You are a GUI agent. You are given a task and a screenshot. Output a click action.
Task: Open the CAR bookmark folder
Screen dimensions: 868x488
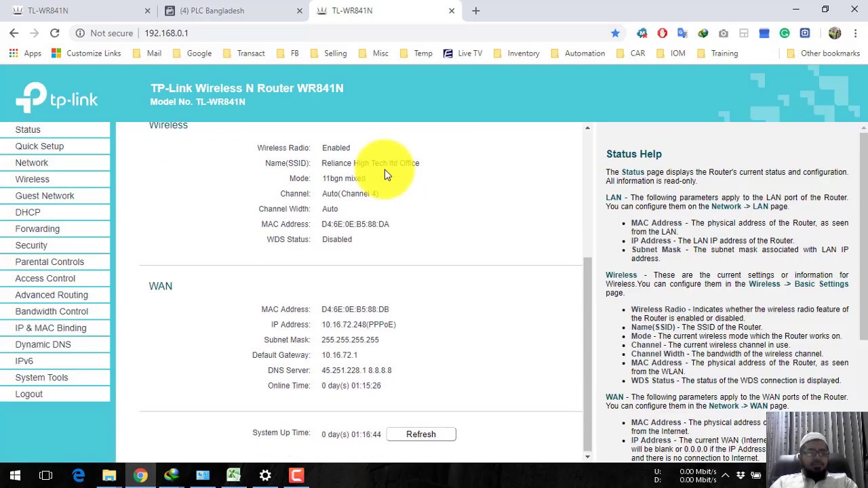click(631, 53)
